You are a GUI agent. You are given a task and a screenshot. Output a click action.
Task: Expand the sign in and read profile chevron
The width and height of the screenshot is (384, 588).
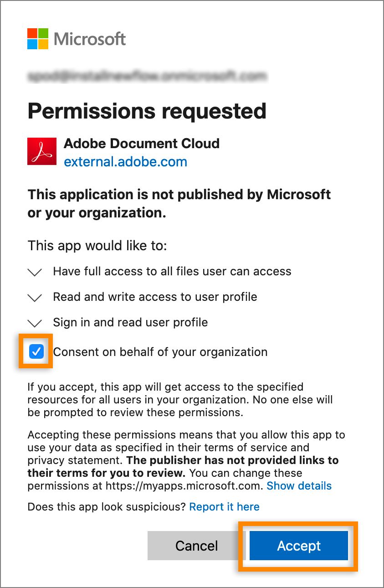pos(35,323)
